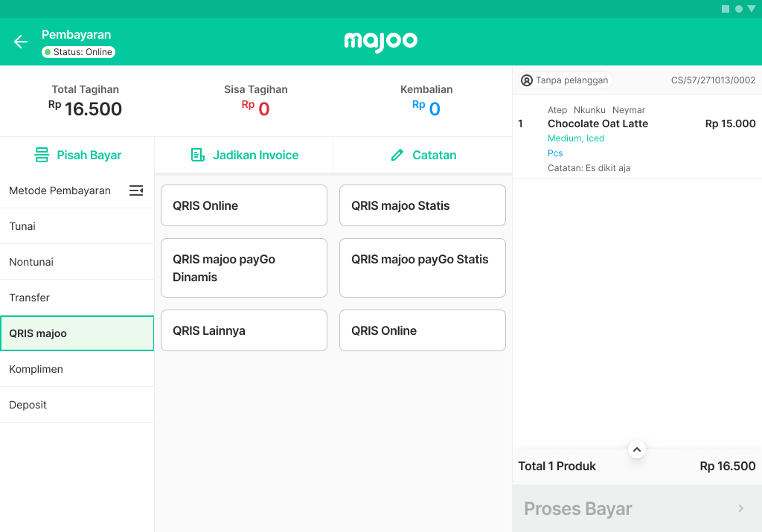Click the customer profile icon
The height and width of the screenshot is (532, 762).
527,80
